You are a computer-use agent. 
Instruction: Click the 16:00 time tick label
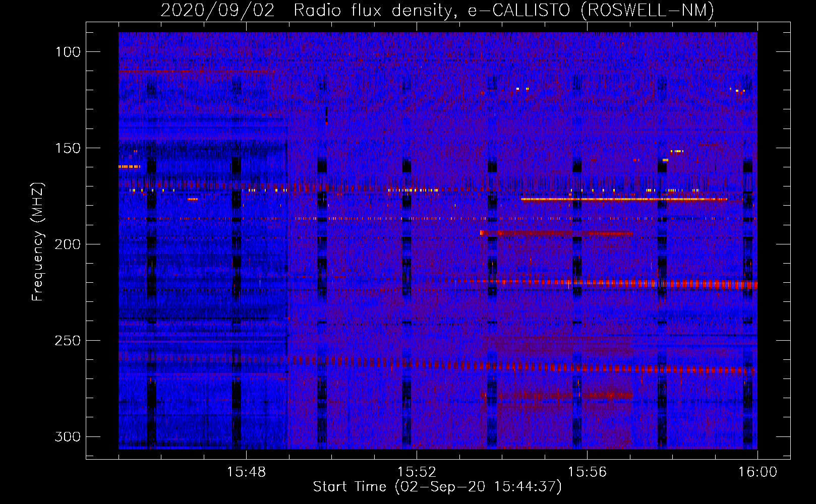point(757,472)
